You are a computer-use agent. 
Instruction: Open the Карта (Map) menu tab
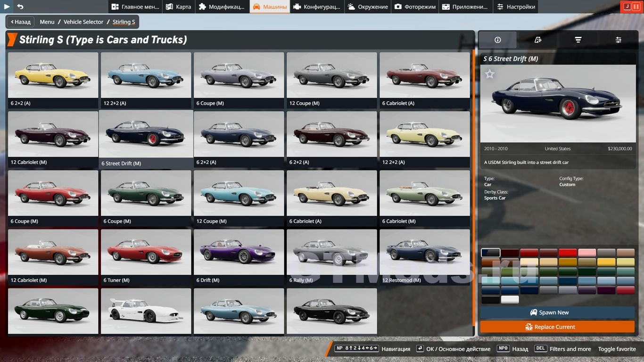click(x=178, y=7)
